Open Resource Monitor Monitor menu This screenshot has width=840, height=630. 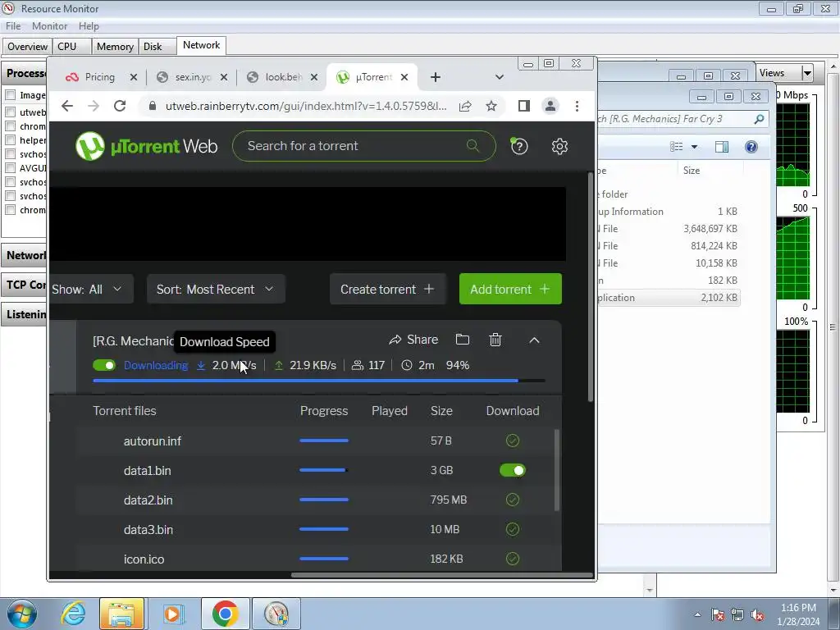[49, 25]
